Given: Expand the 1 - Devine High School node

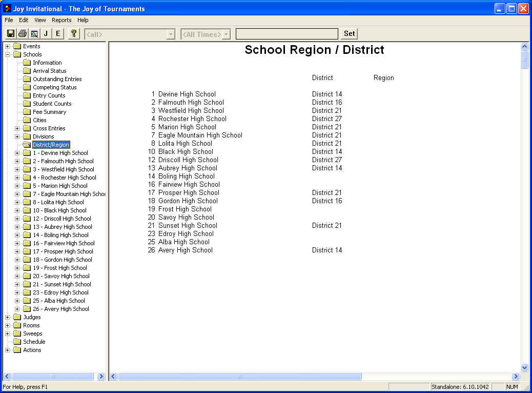Looking at the screenshot, I should pos(17,153).
